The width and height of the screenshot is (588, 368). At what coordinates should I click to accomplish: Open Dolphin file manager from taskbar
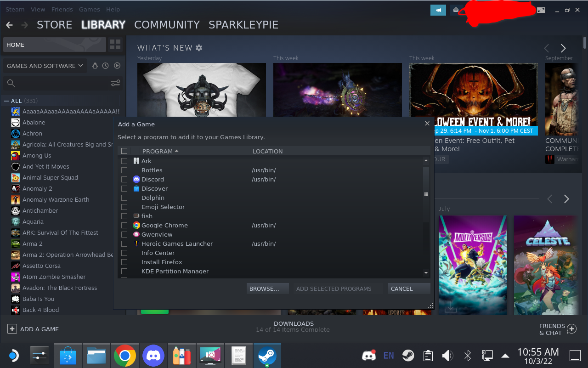pos(96,356)
